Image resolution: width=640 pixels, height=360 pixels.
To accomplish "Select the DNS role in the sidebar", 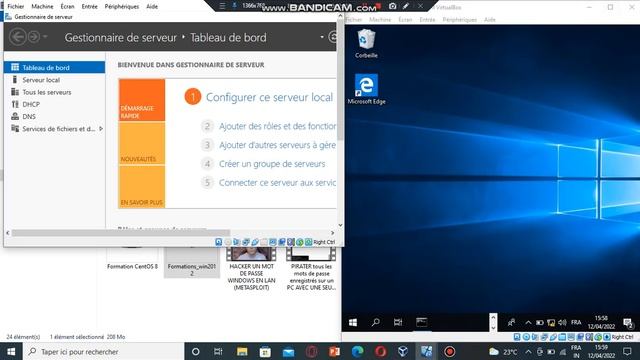I will [x=29, y=117].
